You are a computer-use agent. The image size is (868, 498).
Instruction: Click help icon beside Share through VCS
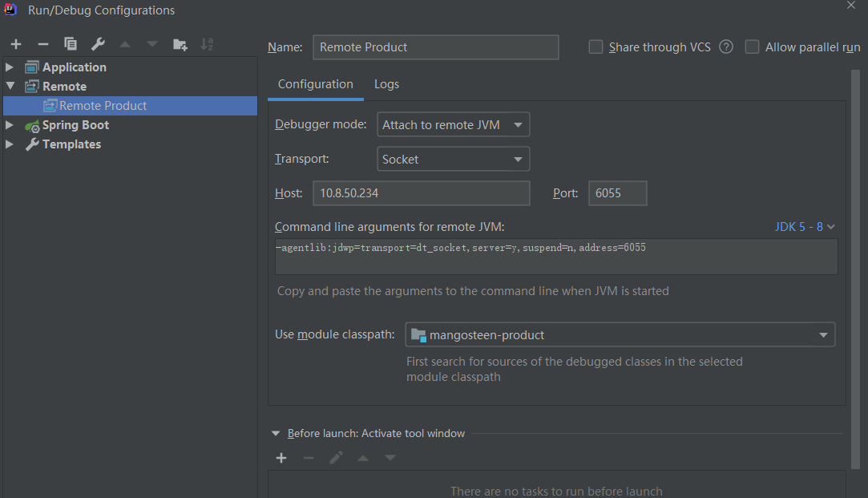point(726,47)
